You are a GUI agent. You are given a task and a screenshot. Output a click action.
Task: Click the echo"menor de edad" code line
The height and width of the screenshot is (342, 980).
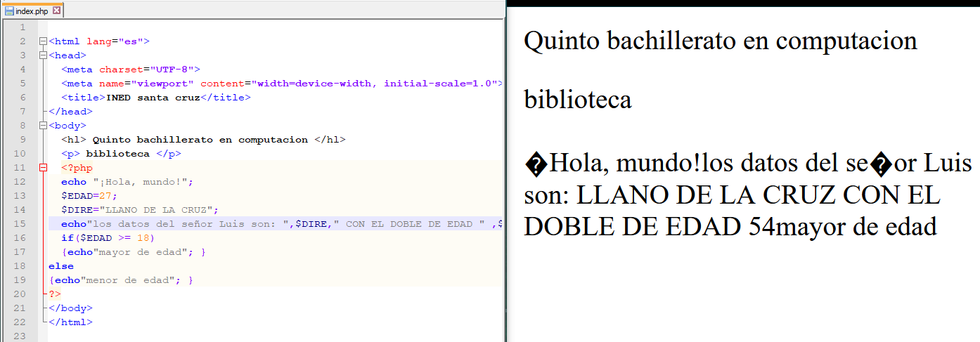click(121, 280)
